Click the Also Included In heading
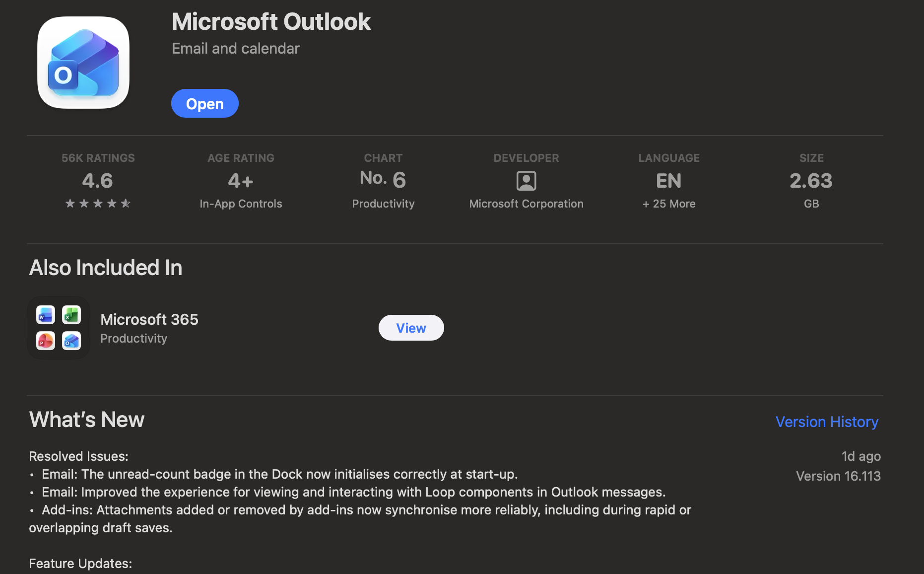The height and width of the screenshot is (574, 924). click(x=106, y=268)
